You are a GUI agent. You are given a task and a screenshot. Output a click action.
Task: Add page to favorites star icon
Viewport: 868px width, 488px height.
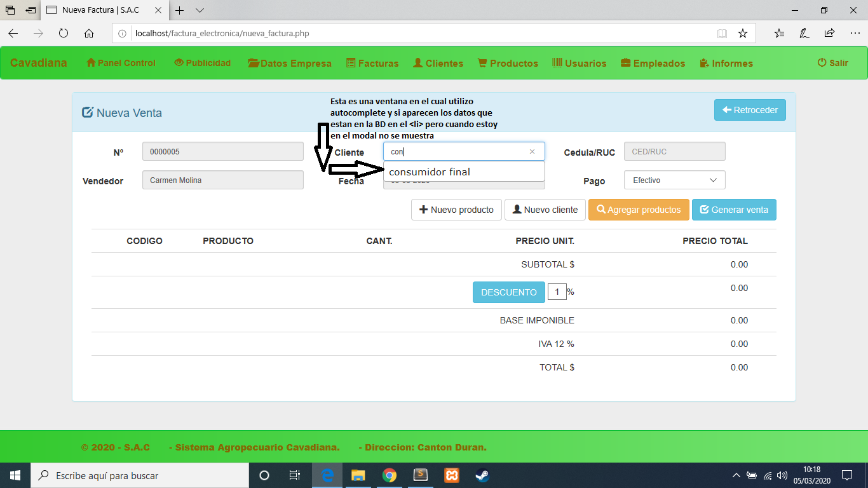click(742, 34)
